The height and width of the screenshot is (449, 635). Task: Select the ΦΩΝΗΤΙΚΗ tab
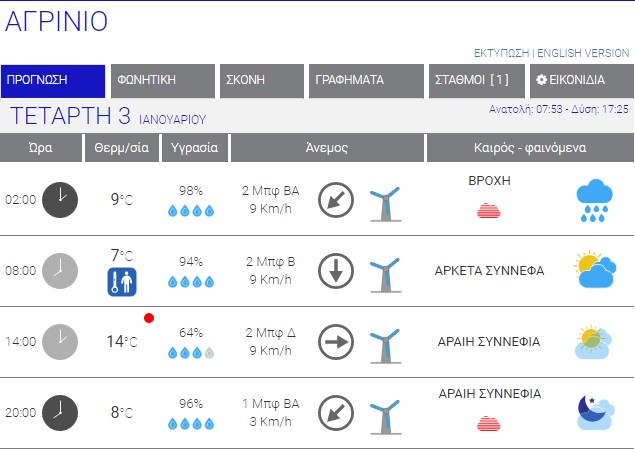(162, 81)
